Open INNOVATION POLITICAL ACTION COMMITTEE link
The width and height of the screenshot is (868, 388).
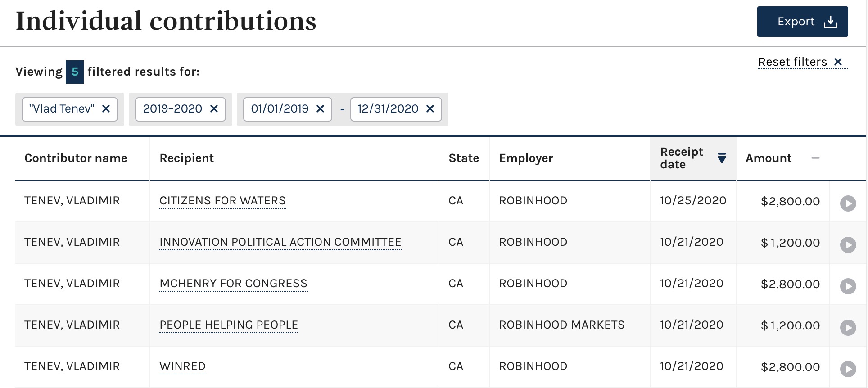[x=280, y=242]
